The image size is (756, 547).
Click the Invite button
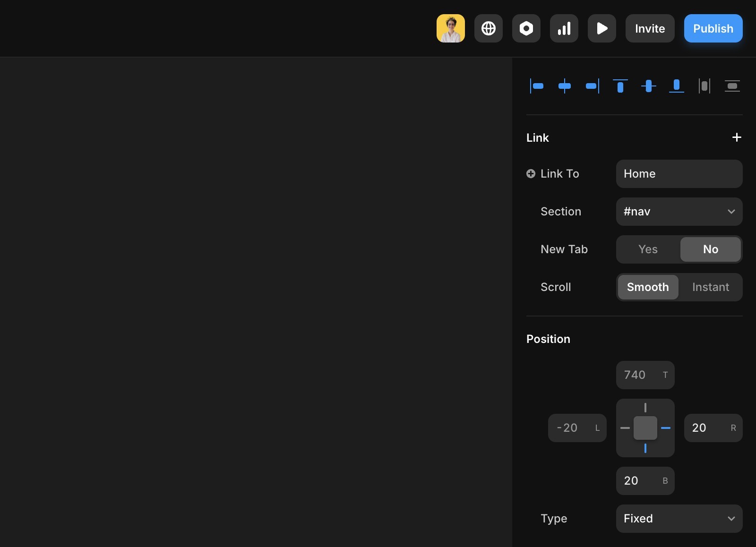pyautogui.click(x=650, y=28)
